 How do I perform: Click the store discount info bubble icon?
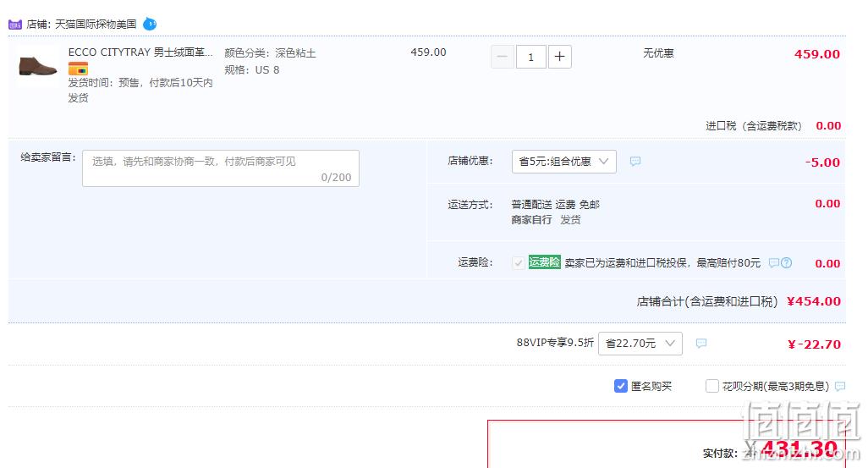pos(635,161)
